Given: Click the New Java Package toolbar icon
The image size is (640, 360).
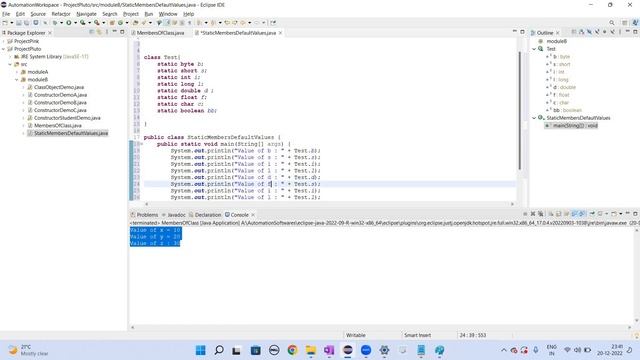Looking at the screenshot, I should coord(112,23).
